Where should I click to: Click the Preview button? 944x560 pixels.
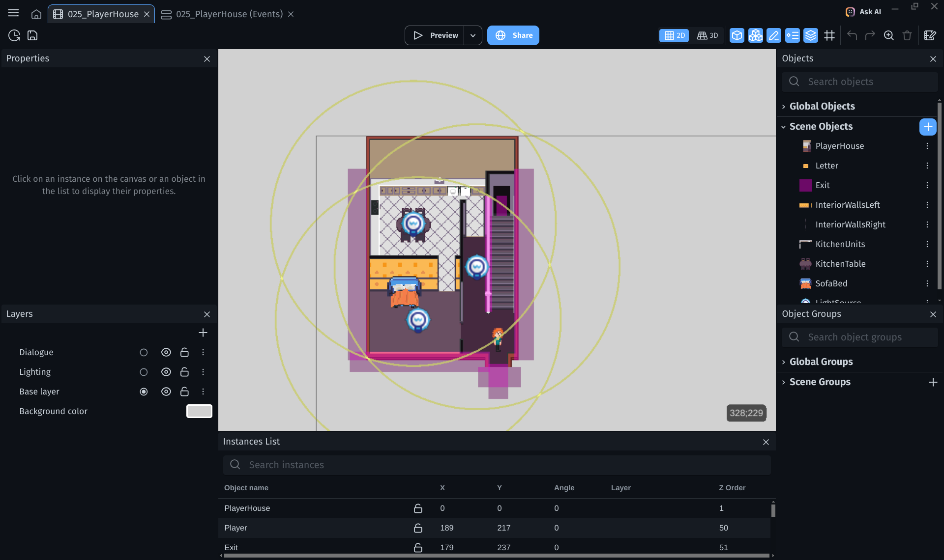[435, 35]
